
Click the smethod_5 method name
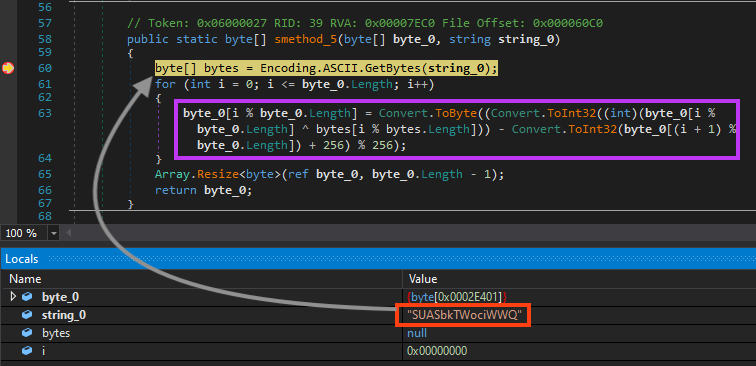click(x=306, y=39)
